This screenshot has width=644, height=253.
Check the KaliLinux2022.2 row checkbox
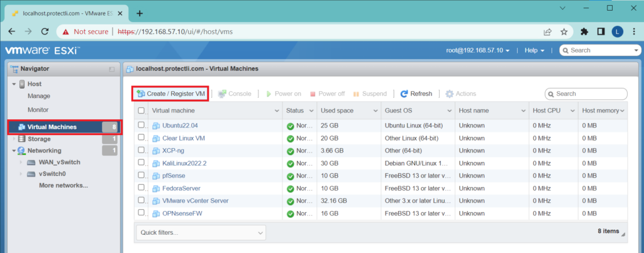point(142,163)
